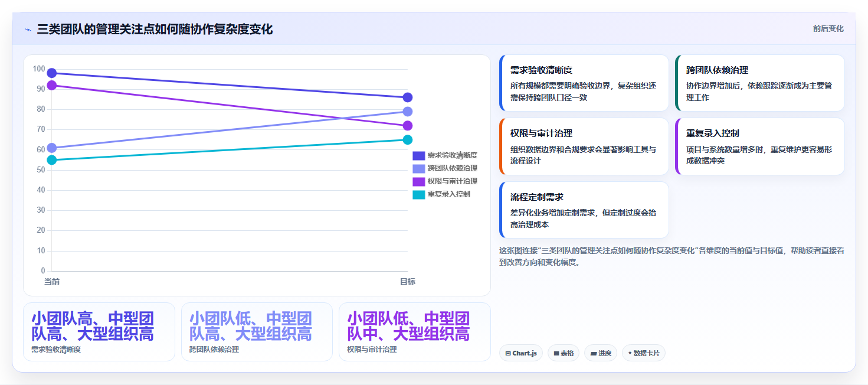This screenshot has height=385, width=868.
Task: Select the Chart.js tag
Action: tap(521, 353)
